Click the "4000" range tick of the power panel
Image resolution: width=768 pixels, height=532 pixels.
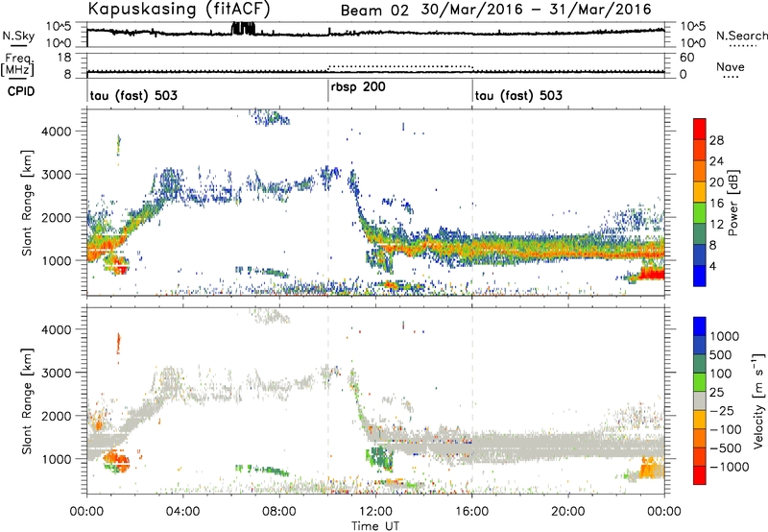coord(56,132)
